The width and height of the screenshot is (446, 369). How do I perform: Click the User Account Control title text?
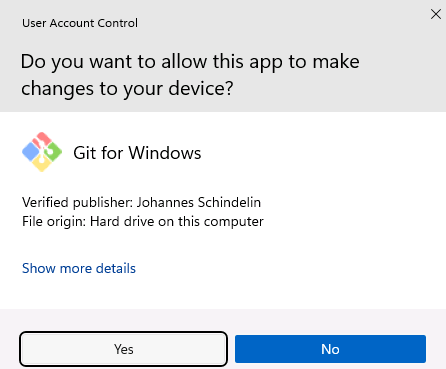tap(80, 23)
